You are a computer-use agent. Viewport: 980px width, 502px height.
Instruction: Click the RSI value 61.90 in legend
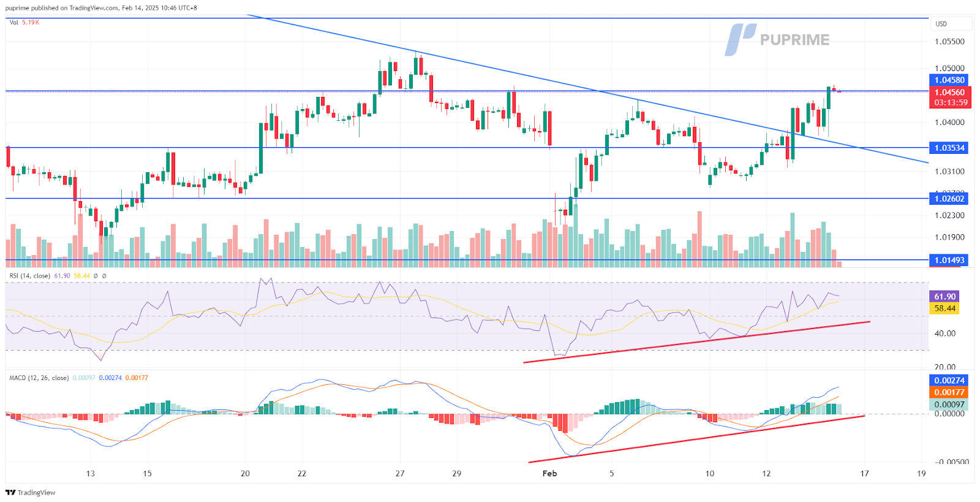[x=62, y=276]
